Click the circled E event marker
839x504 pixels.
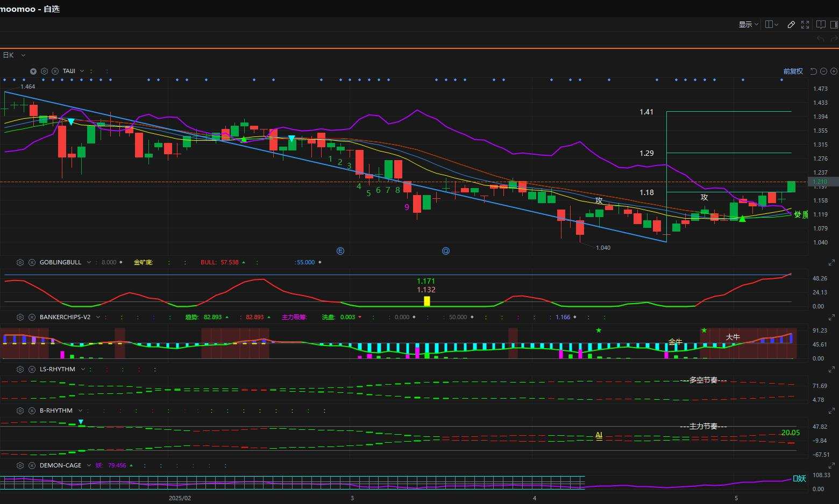click(x=340, y=251)
